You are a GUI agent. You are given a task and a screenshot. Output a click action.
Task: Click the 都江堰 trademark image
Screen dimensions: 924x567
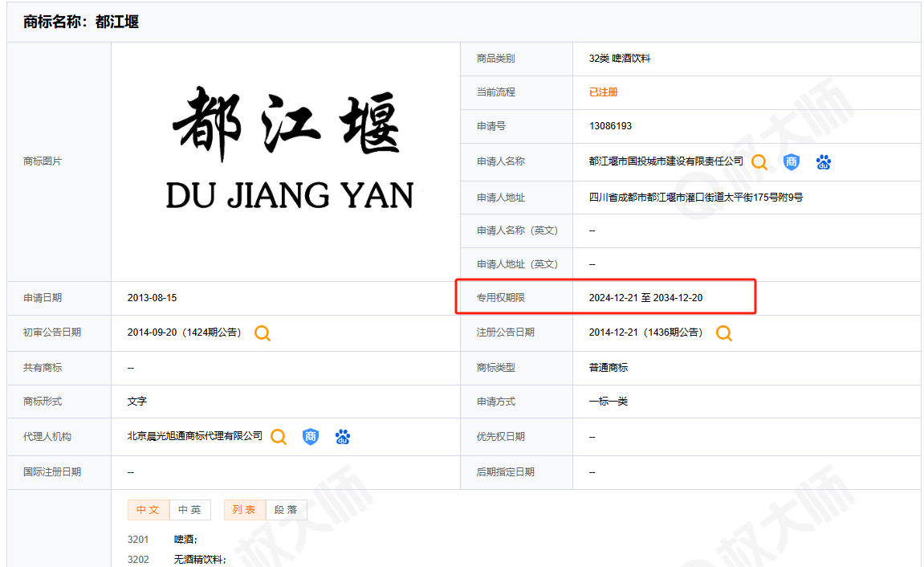coord(289,149)
